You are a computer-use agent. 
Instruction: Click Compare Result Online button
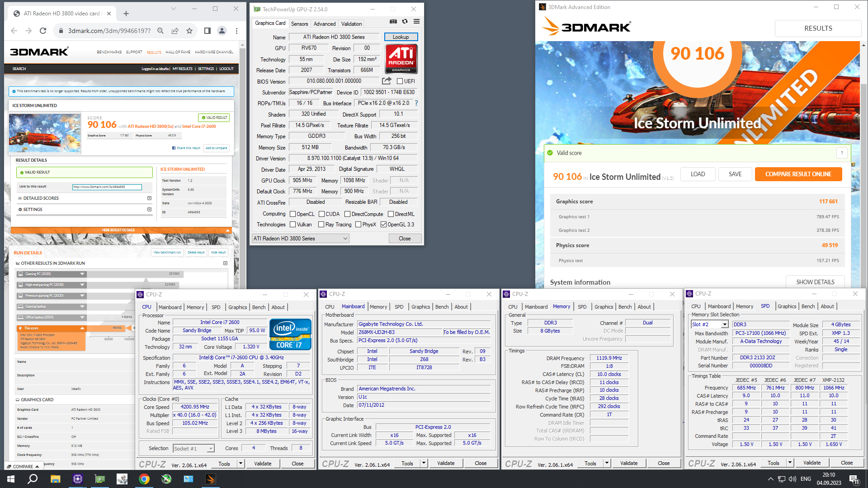798,174
